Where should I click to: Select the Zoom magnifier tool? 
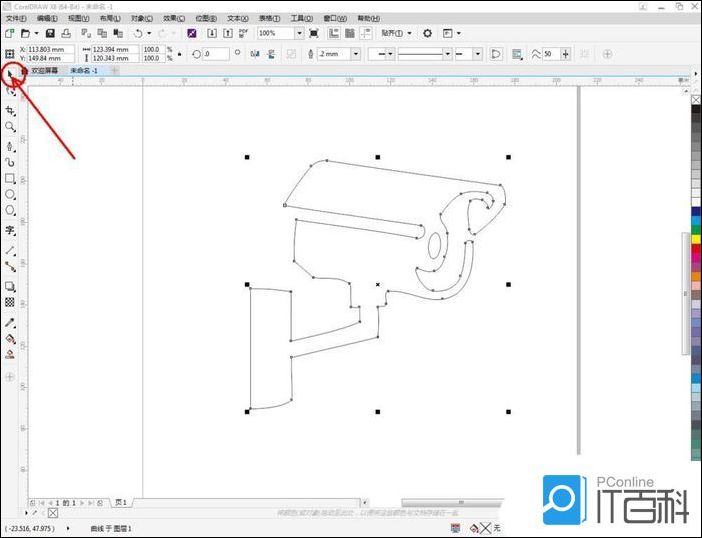pyautogui.click(x=10, y=127)
